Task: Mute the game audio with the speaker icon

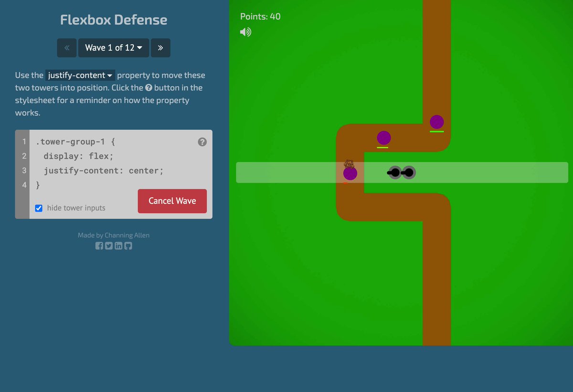Action: (245, 32)
